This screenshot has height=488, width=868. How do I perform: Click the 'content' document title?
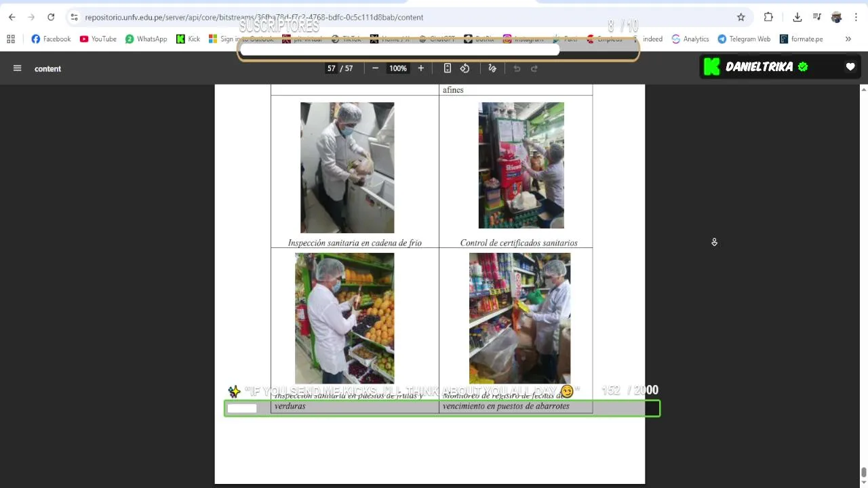click(47, 68)
